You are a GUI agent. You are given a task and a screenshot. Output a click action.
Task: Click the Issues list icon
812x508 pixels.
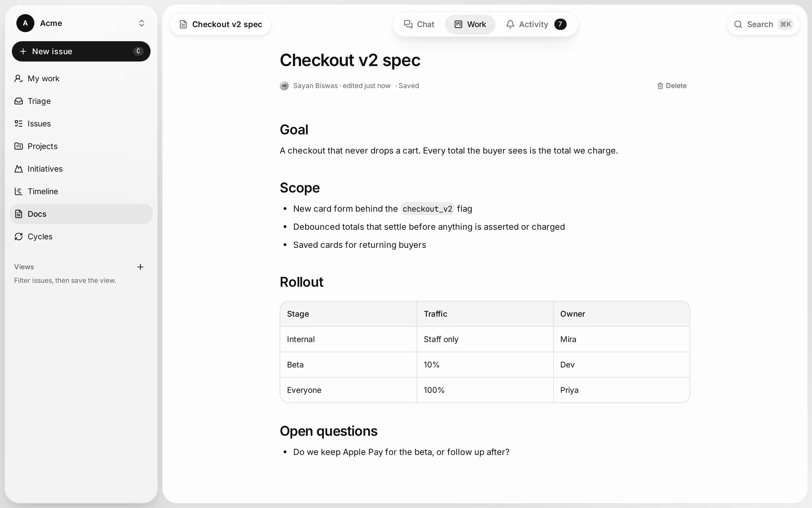(x=19, y=124)
